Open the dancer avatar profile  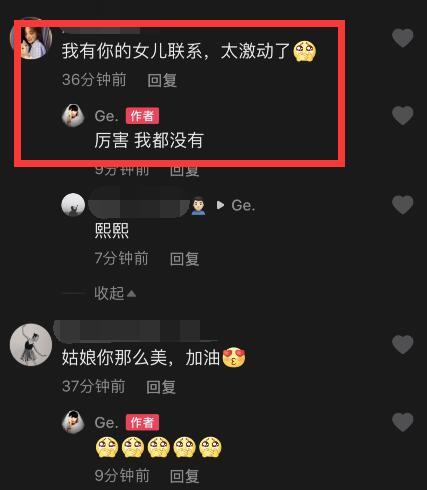point(31,345)
